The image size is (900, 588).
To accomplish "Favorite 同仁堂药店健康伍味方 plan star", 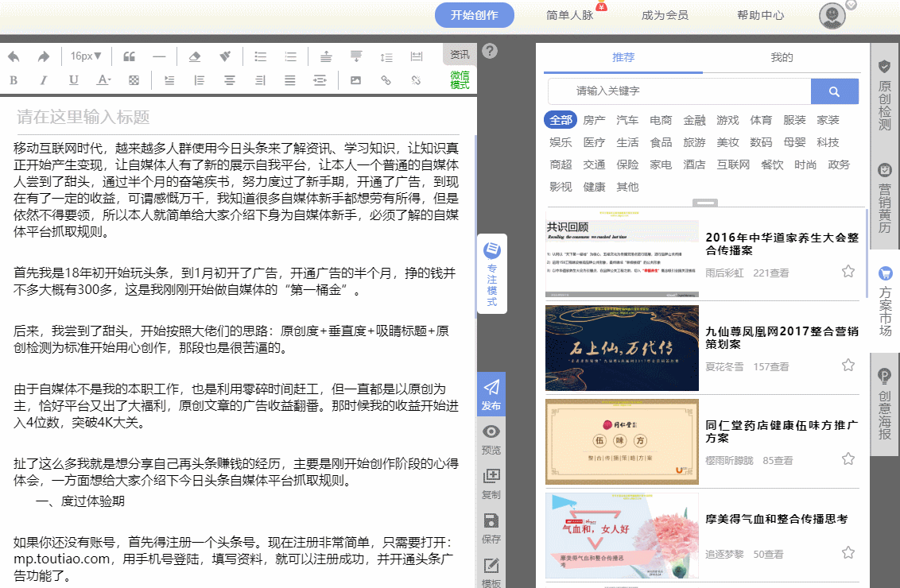I will tap(848, 458).
